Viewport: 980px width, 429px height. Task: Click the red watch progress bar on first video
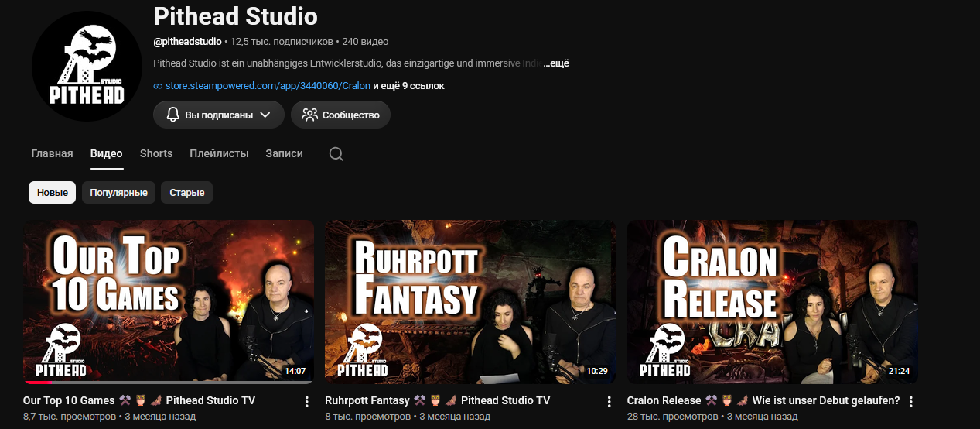[39, 383]
